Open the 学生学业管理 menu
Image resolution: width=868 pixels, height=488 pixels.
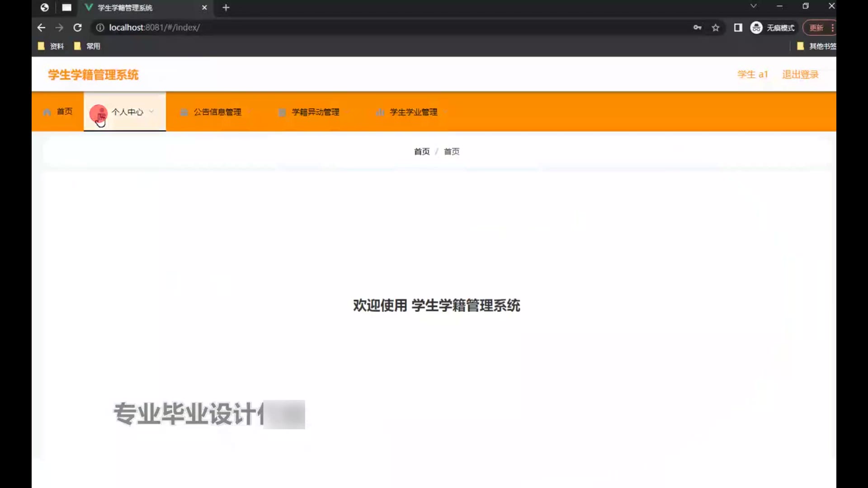413,112
